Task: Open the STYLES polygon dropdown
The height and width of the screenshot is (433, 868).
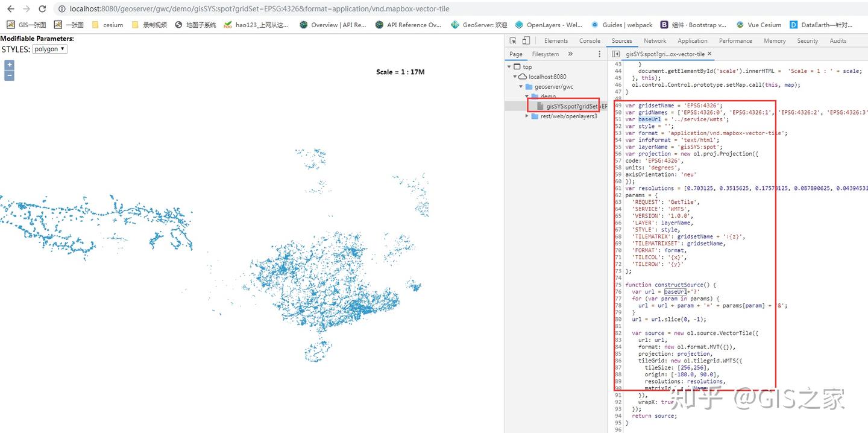Action: tap(49, 49)
